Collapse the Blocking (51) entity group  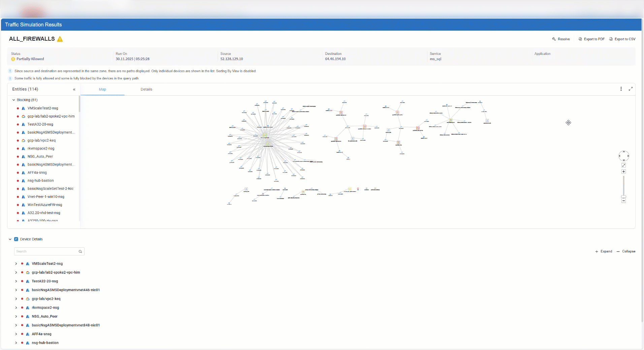click(14, 100)
